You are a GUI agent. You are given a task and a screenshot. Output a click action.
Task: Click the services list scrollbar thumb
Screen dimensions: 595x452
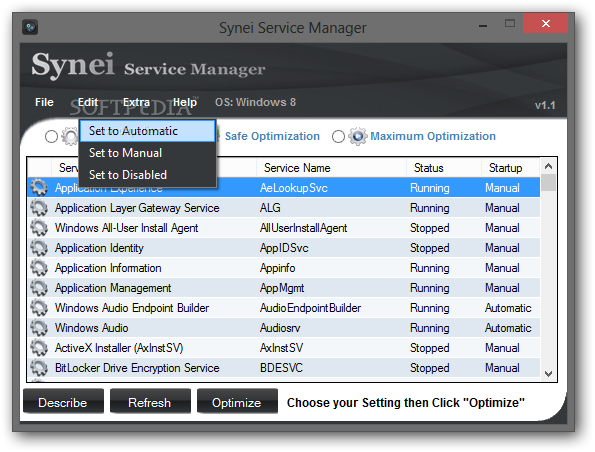[548, 183]
